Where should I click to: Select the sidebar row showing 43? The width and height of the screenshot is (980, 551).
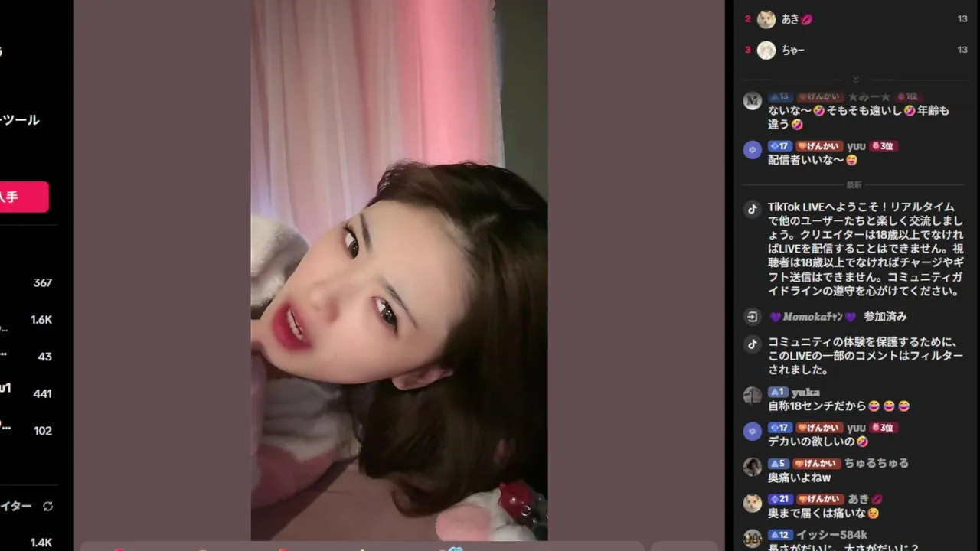tap(28, 357)
